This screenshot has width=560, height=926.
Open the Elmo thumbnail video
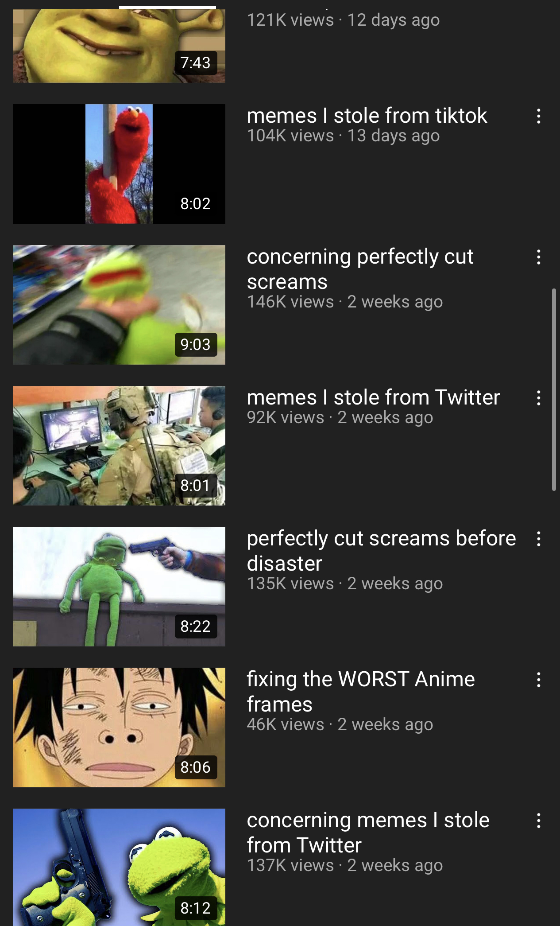[x=119, y=164]
